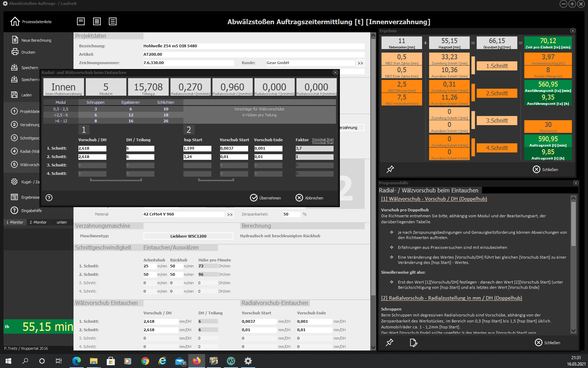
Task: Click the help question mark in dialog
Action: pyautogui.click(x=49, y=198)
